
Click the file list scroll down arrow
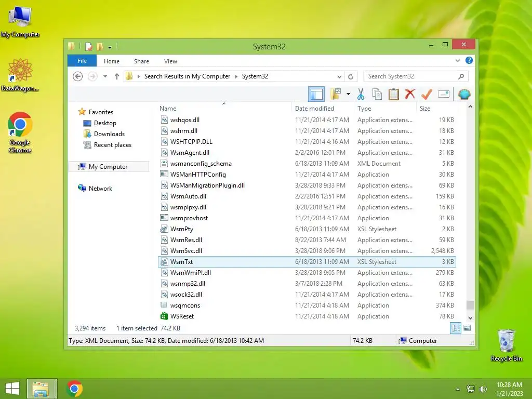(x=470, y=317)
